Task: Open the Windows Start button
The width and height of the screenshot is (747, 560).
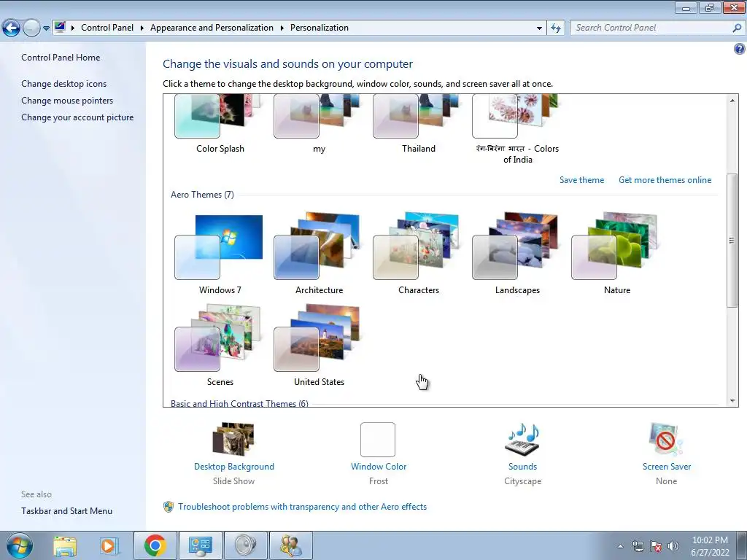Action: coord(19,545)
